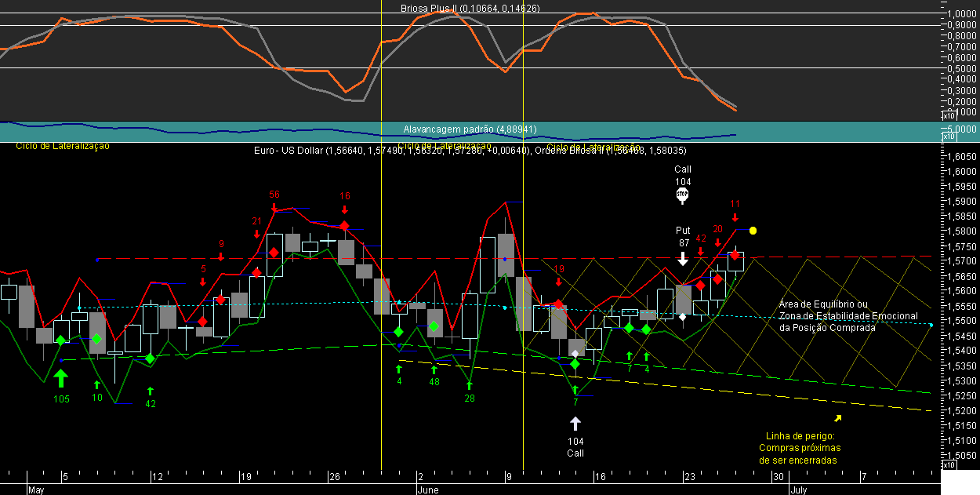Click the red down arrow under 20

[717, 242]
